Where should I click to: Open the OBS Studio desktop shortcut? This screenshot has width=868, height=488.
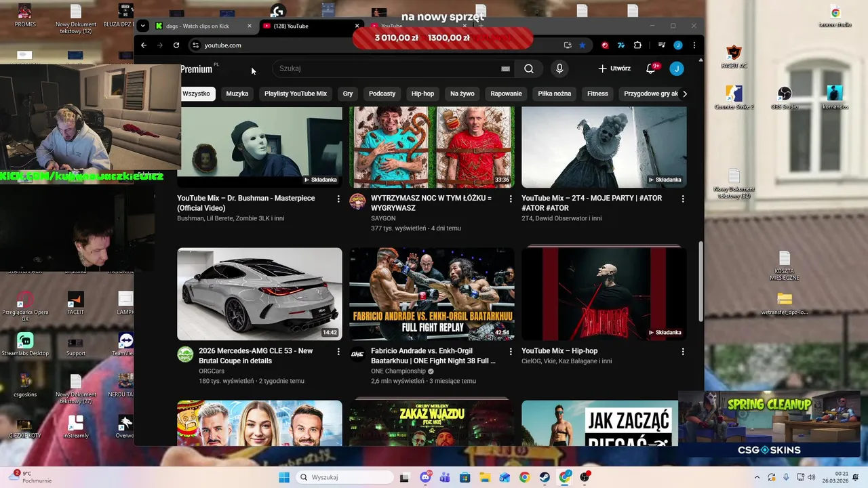click(785, 97)
